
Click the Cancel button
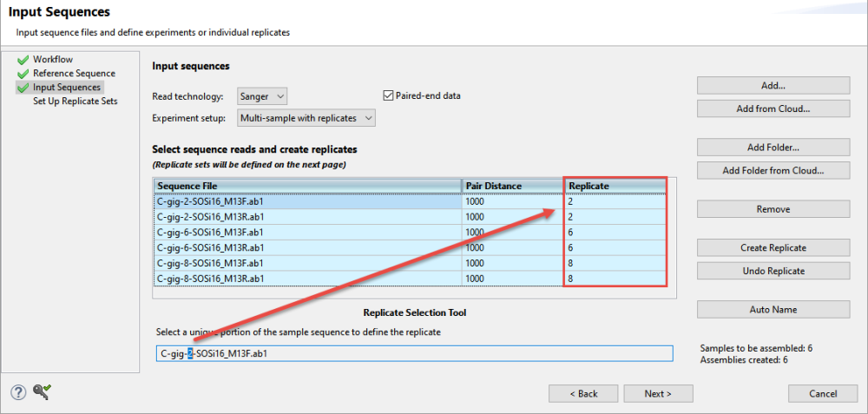(823, 393)
